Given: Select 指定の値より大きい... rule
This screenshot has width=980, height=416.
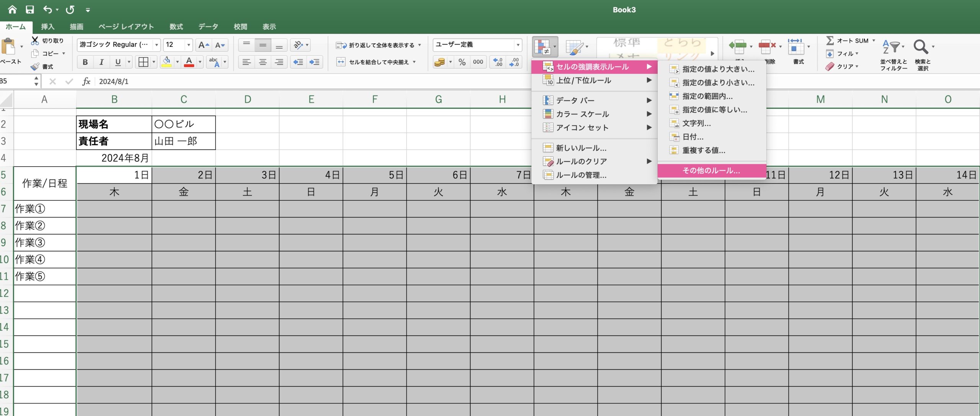Looking at the screenshot, I should click(x=712, y=69).
